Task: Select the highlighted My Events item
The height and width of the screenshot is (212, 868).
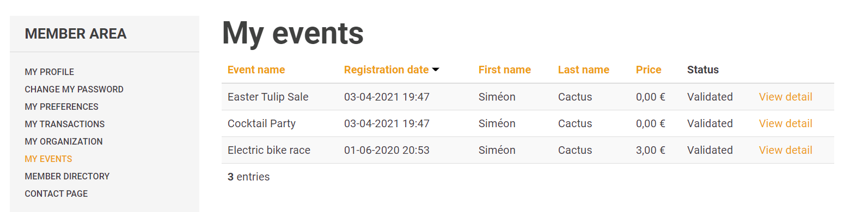Action: [48, 159]
